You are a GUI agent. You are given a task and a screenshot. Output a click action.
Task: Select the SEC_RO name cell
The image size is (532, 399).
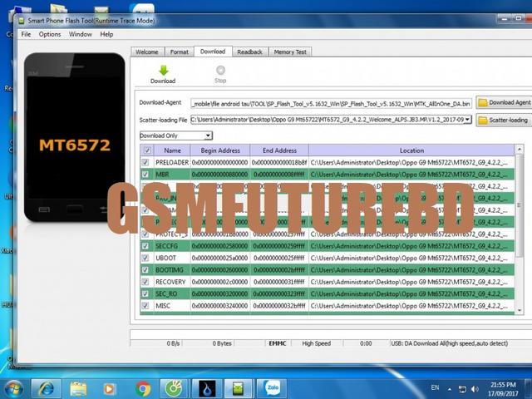[172, 293]
